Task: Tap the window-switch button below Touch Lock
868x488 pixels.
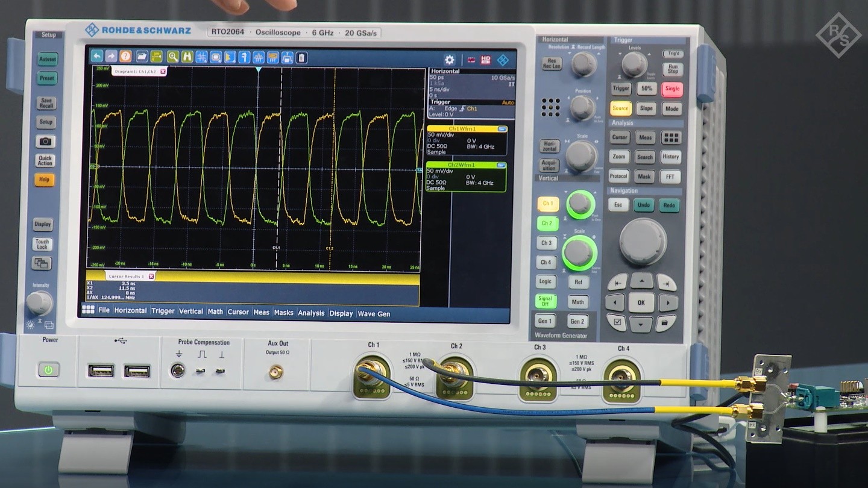Action: tap(42, 263)
